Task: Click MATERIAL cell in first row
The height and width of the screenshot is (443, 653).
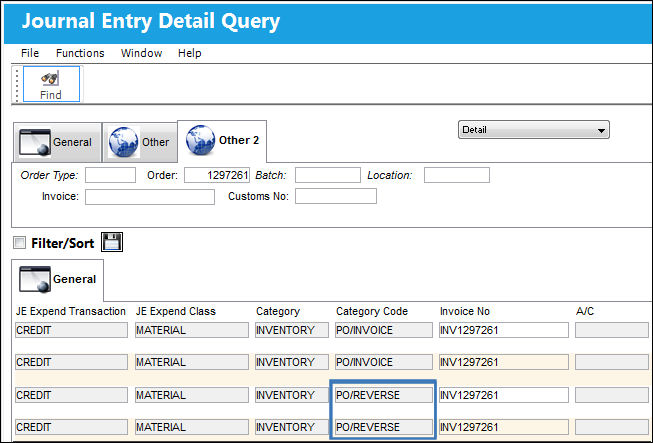Action: (x=192, y=330)
